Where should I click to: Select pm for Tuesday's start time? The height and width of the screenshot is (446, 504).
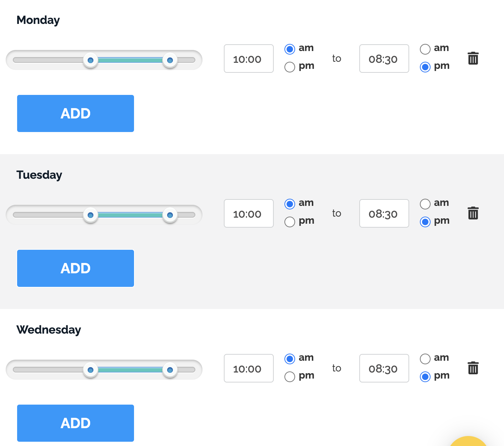point(290,222)
